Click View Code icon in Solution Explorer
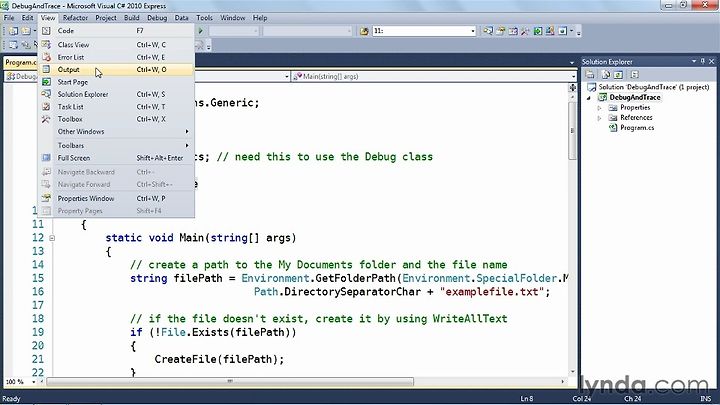 [x=634, y=74]
